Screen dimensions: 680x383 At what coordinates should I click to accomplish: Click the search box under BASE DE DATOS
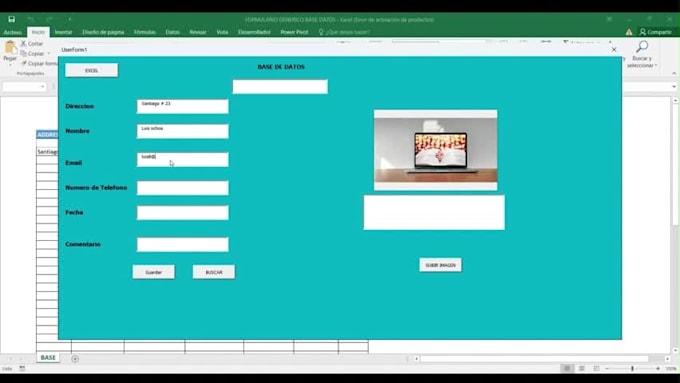point(280,86)
